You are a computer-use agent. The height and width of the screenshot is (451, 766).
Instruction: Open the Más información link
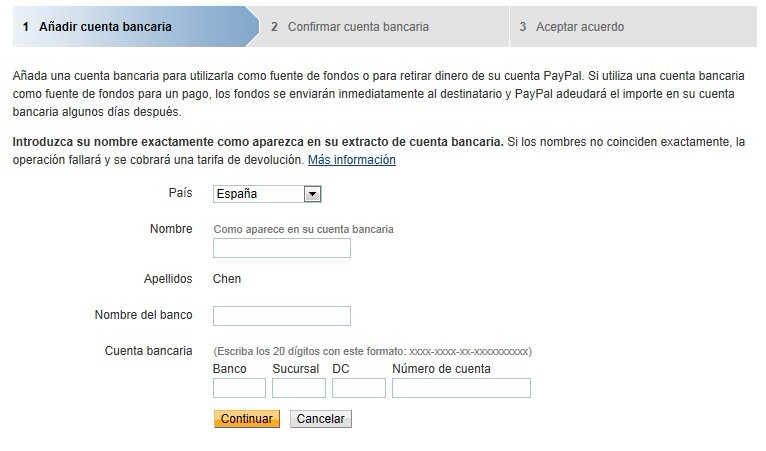tap(351, 160)
